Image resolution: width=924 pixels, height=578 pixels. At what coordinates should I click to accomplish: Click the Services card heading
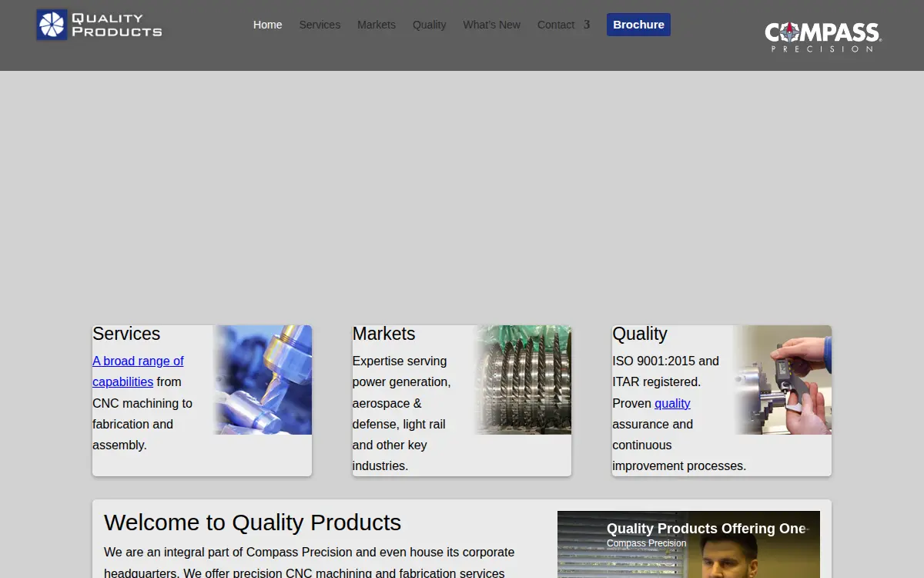[126, 334]
